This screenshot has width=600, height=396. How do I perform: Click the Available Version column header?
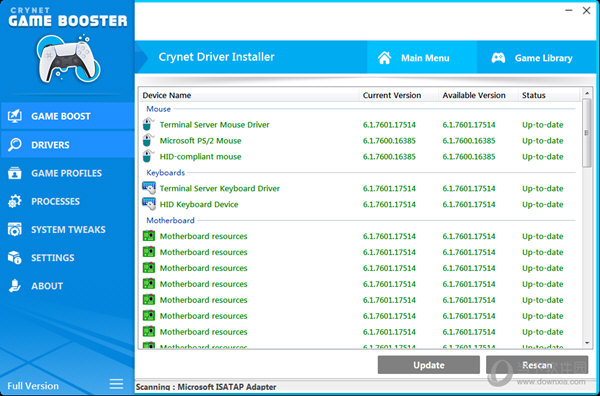[x=478, y=95]
